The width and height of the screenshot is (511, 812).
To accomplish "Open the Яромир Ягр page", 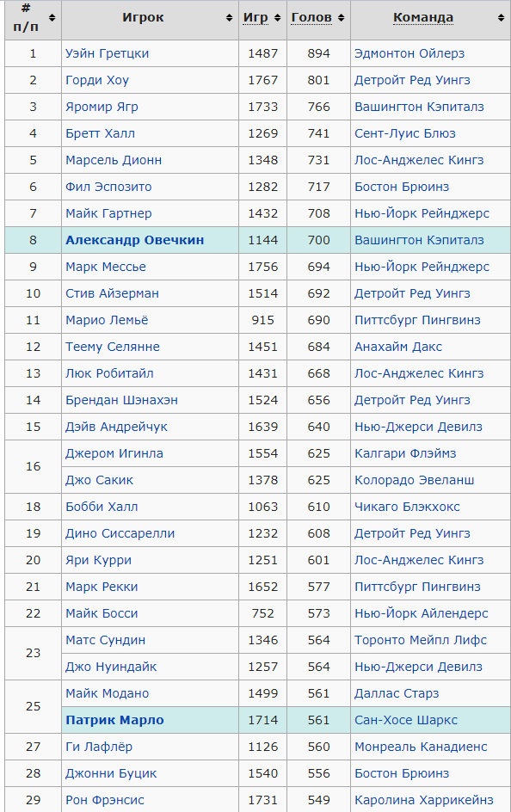I will pyautogui.click(x=102, y=107).
